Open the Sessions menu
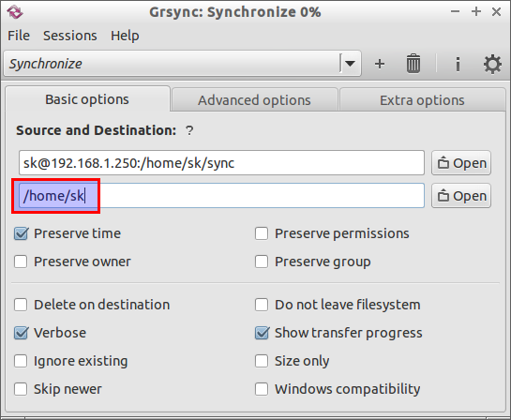 [x=70, y=36]
